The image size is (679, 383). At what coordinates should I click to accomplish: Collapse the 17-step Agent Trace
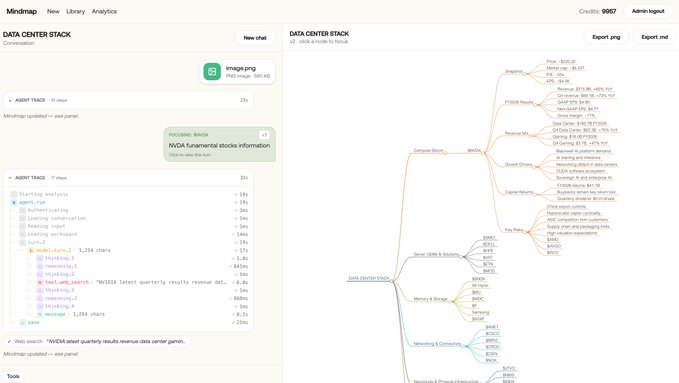[x=10, y=178]
